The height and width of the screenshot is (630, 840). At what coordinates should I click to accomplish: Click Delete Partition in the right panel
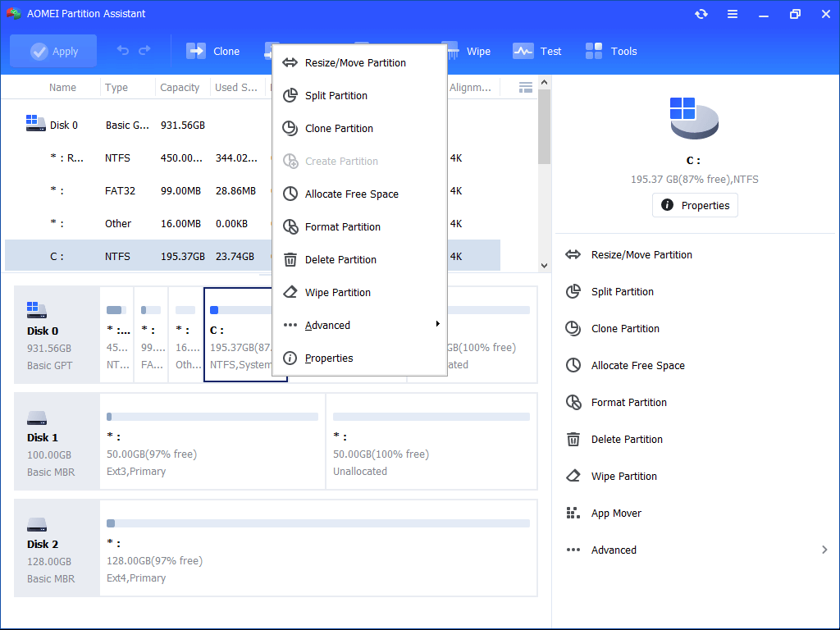(x=627, y=440)
